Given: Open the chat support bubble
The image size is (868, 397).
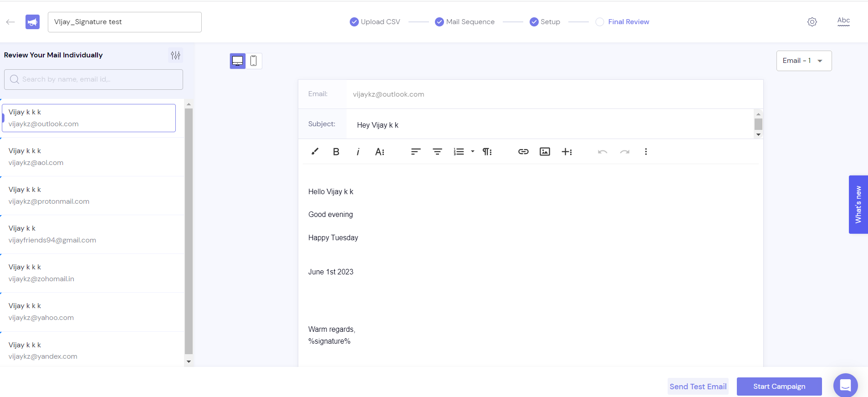Looking at the screenshot, I should (x=845, y=385).
